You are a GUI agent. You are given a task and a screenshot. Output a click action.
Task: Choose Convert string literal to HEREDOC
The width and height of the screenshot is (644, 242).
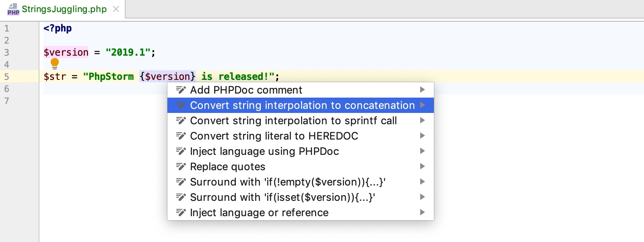[300, 136]
